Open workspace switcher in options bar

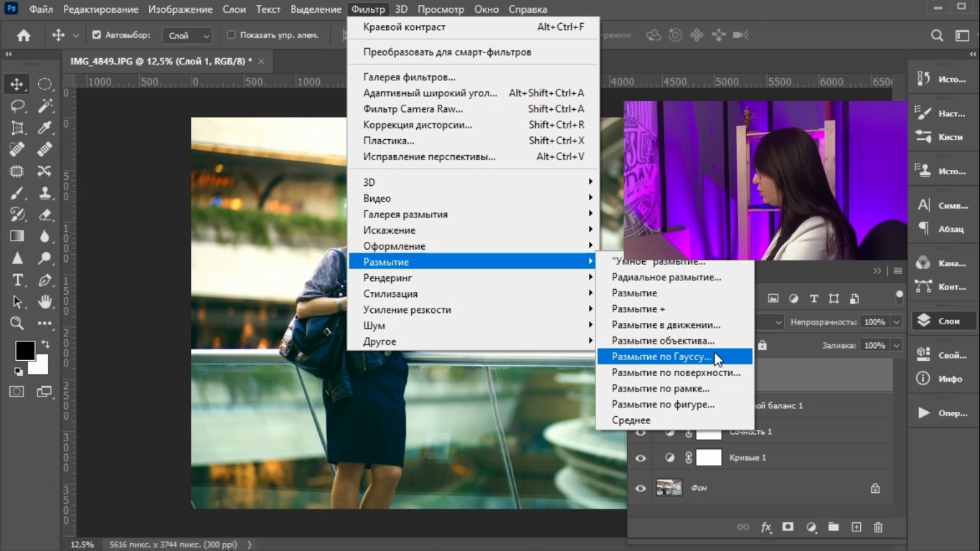[962, 35]
